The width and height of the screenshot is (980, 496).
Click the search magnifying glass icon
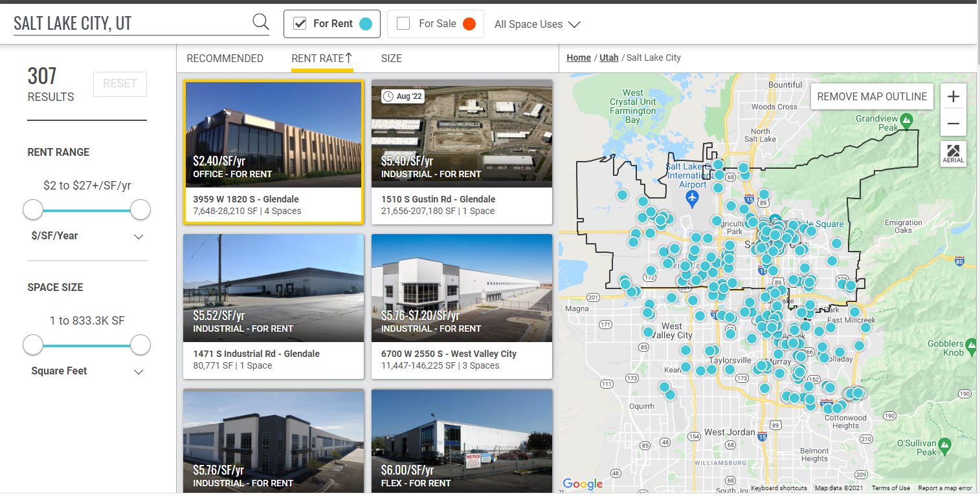coord(260,23)
